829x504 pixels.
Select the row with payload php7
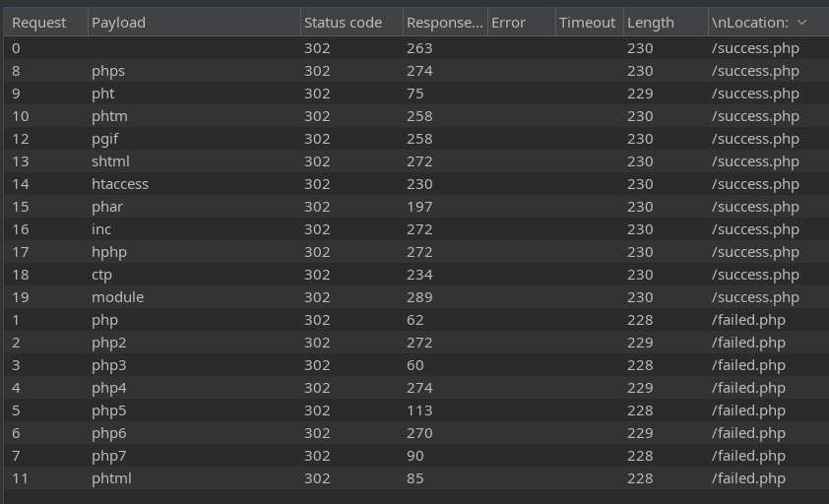pos(416,456)
